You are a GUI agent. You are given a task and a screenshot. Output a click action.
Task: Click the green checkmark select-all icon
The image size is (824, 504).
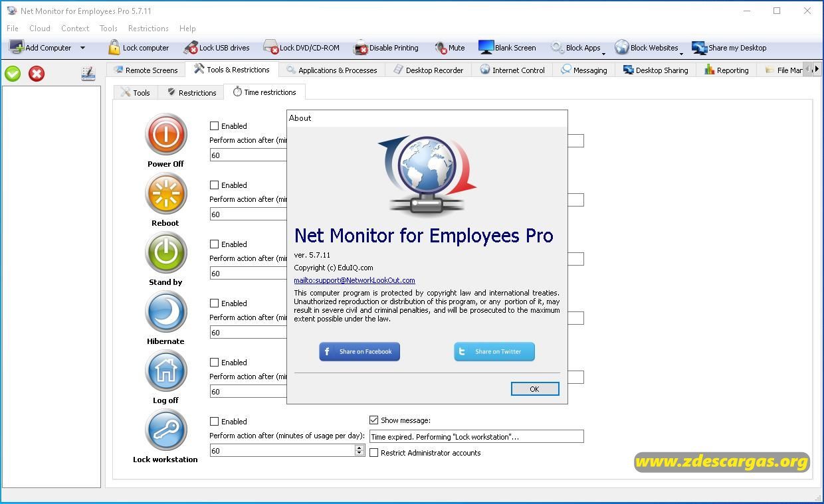(13, 74)
